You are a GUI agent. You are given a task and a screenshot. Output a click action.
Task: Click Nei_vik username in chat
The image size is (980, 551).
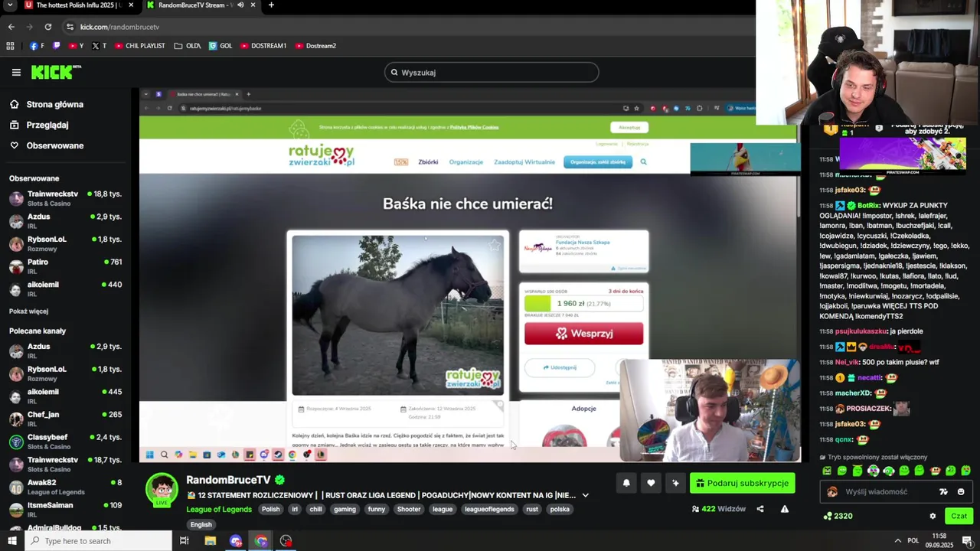tap(848, 362)
